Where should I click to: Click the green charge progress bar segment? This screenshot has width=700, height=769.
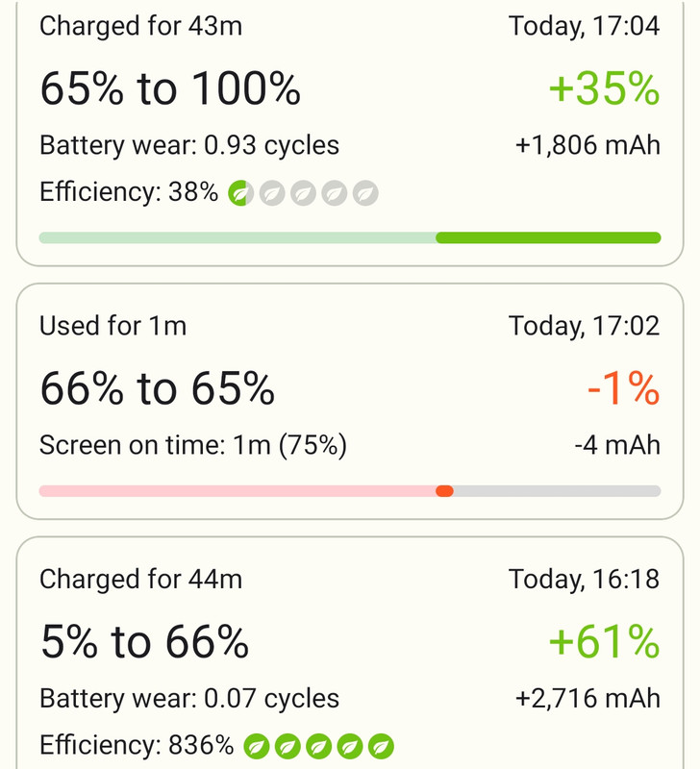[x=548, y=237]
